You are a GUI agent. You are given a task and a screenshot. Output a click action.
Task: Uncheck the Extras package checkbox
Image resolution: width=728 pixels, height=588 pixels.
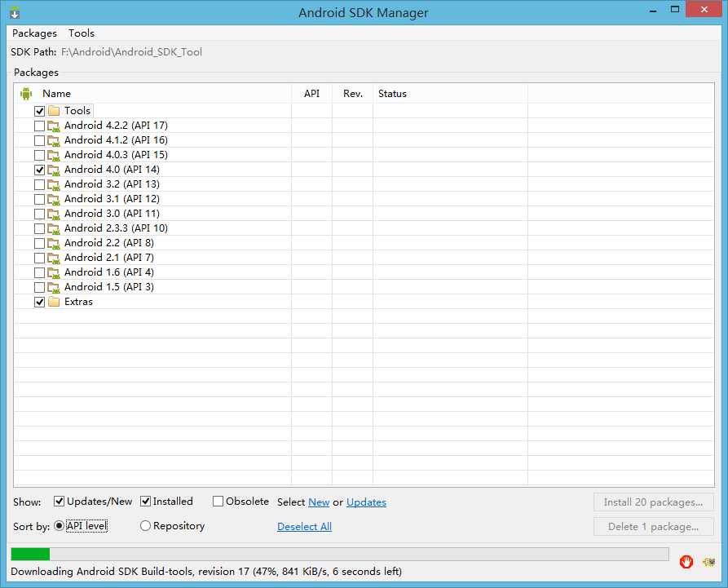[x=39, y=303]
